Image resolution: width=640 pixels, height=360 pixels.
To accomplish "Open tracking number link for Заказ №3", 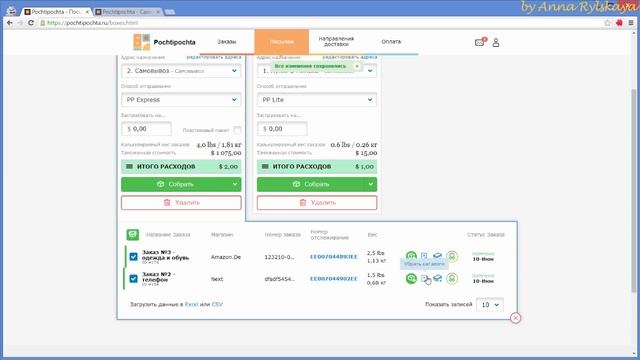I will tap(333, 257).
